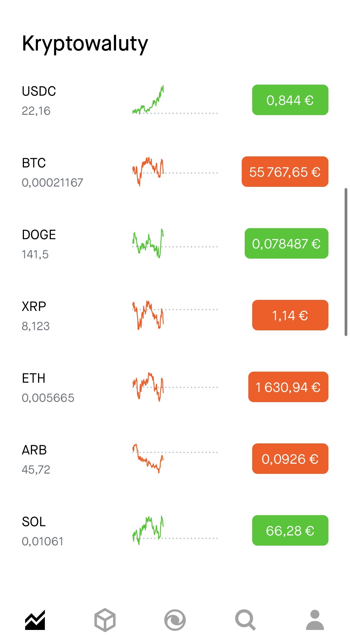This screenshot has width=350, height=644.
Task: Tap the ETH price button 1 630,94 €
Action: point(288,387)
